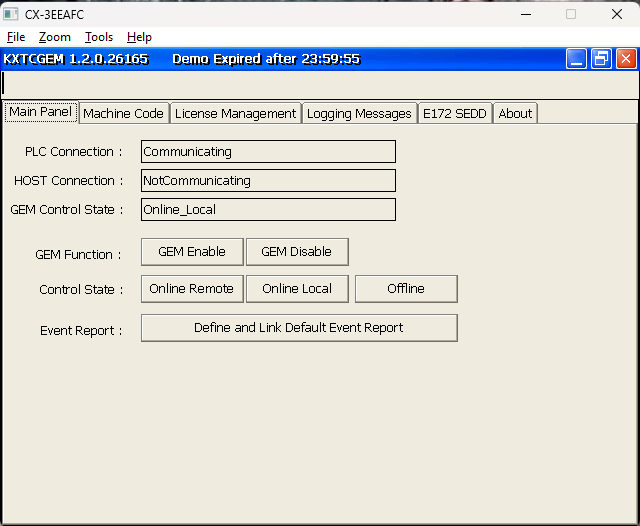
Task: Minimize the inner KXTCGEM window
Action: (x=576, y=59)
